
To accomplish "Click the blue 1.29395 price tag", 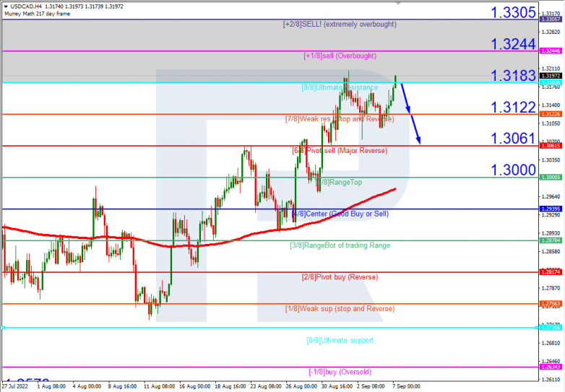I will point(551,209).
